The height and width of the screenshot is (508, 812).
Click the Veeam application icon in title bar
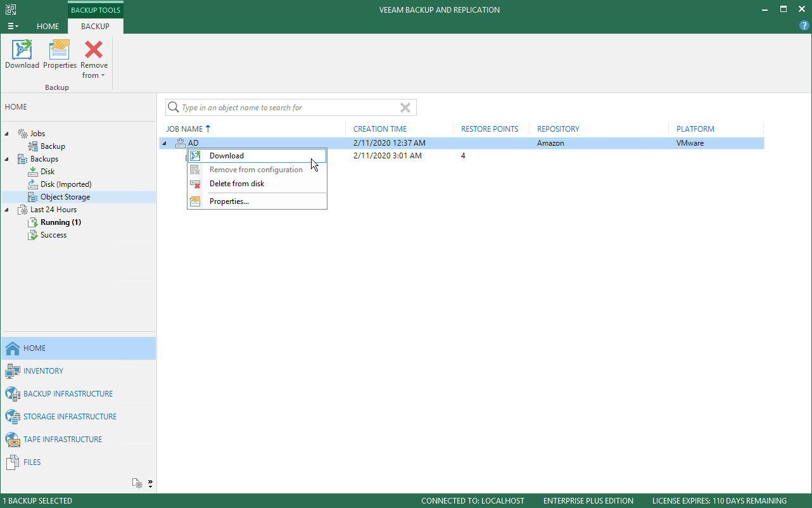pos(11,10)
